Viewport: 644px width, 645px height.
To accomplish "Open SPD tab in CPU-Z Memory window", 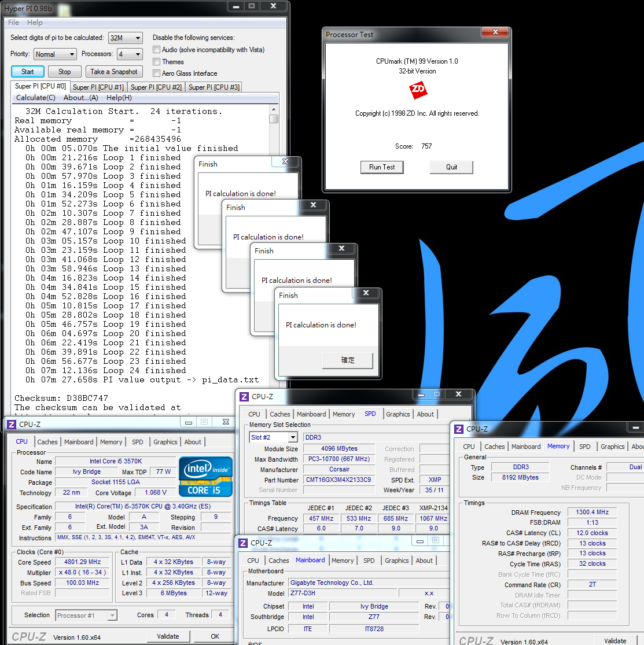I will click(585, 447).
